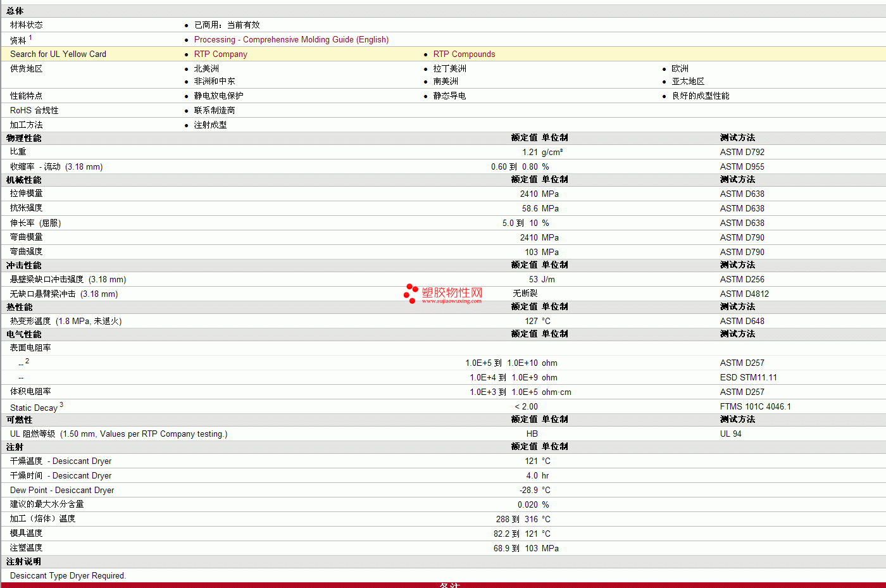This screenshot has width=886, height=588.
Task: Click the ASTM D955 test method cell
Action: 742,166
